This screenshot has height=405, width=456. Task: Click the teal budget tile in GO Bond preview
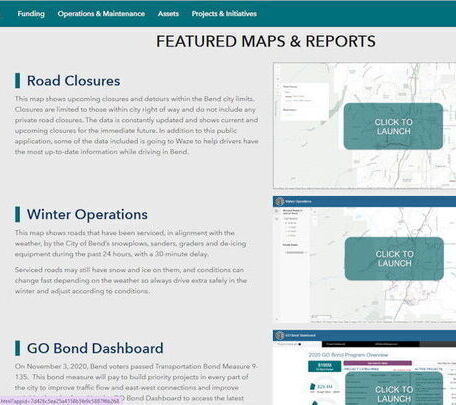[324, 367]
